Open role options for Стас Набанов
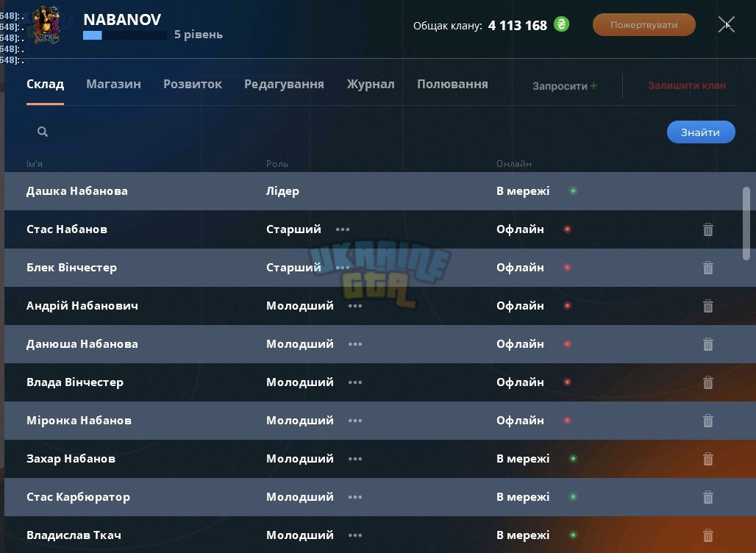The height and width of the screenshot is (553, 756). click(x=342, y=229)
